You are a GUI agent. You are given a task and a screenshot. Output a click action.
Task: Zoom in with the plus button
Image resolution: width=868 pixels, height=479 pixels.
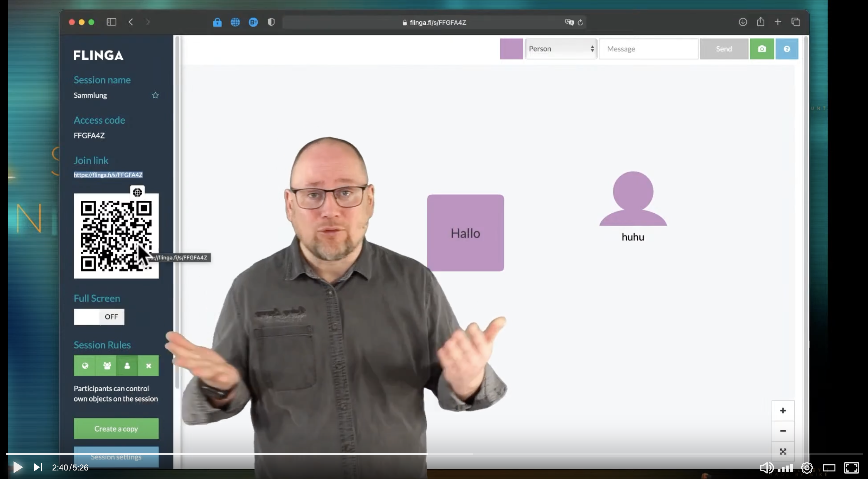pos(783,410)
